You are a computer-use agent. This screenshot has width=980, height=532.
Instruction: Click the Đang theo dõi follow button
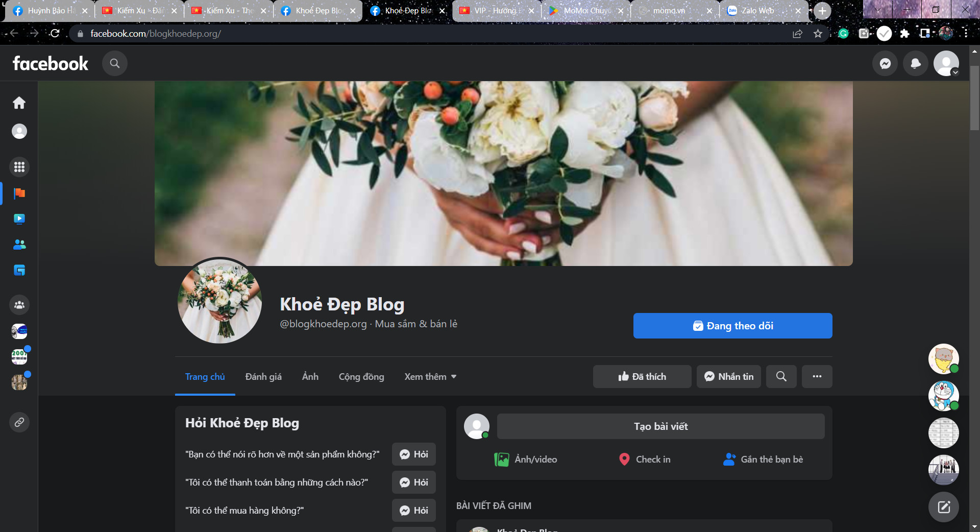732,326
